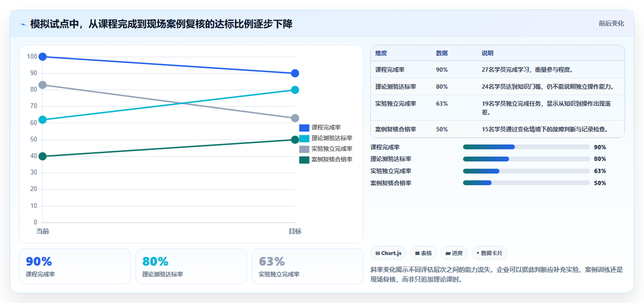Click the 80% cell in the table
644x303 pixels.
point(442,87)
